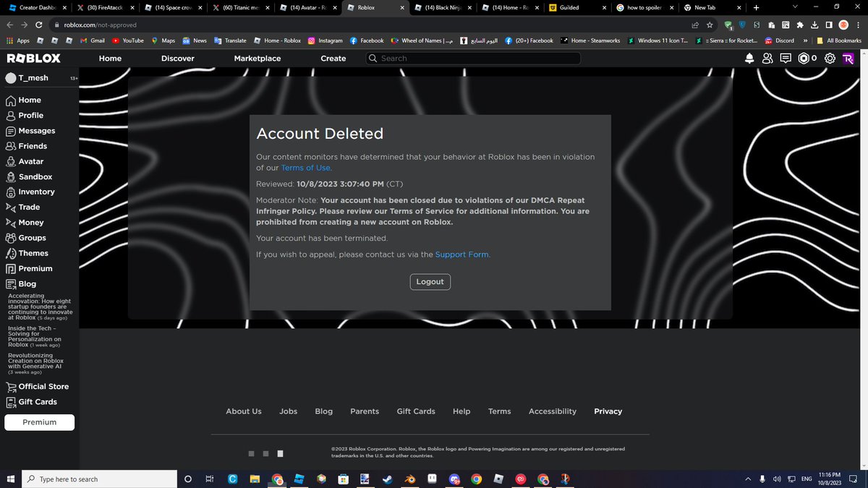The height and width of the screenshot is (488, 868).
Task: Click the purple RoPro extension icon
Action: 848,59
